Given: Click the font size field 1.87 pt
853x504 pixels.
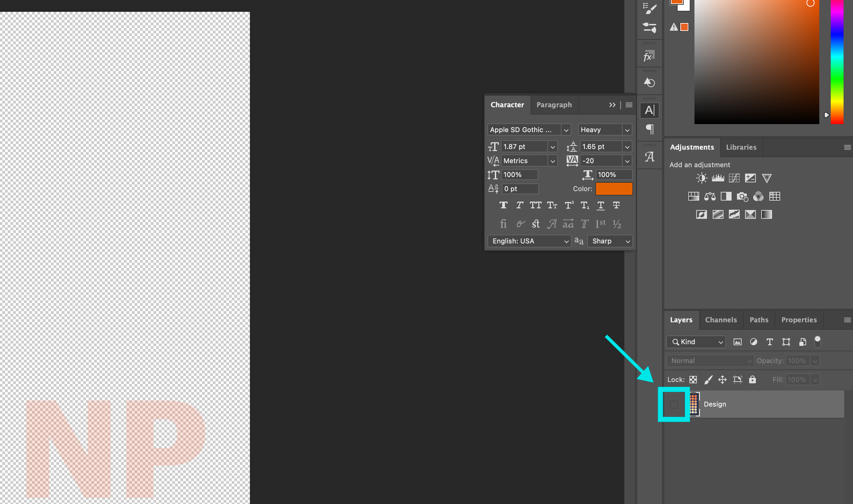Looking at the screenshot, I should click(x=524, y=147).
